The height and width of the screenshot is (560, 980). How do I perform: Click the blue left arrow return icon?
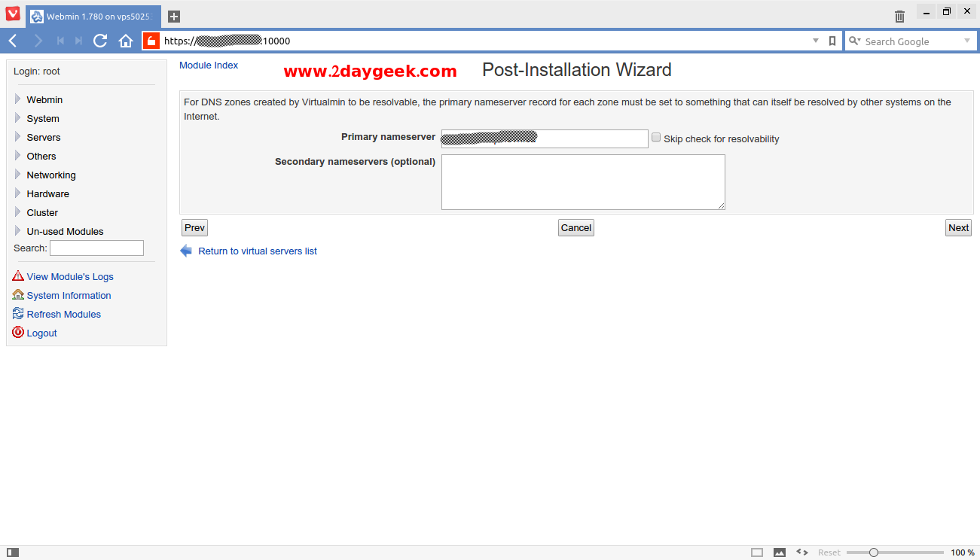click(186, 251)
